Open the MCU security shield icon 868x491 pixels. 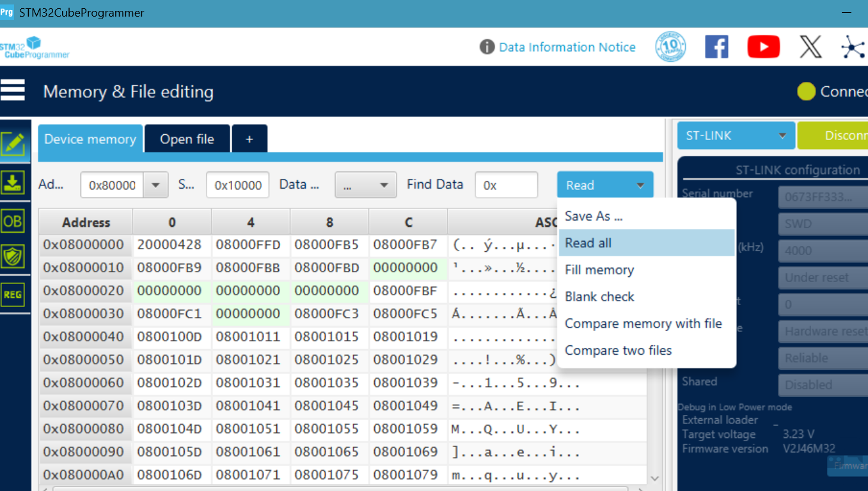pos(13,257)
